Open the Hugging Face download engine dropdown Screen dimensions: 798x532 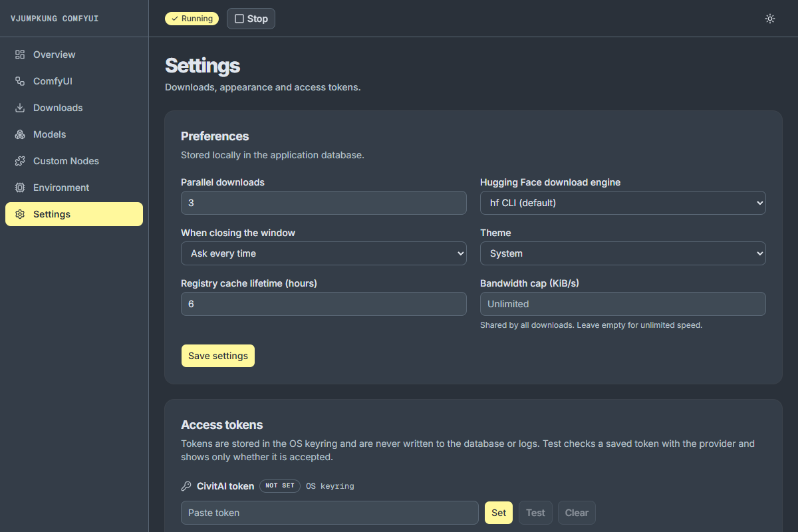tap(623, 203)
